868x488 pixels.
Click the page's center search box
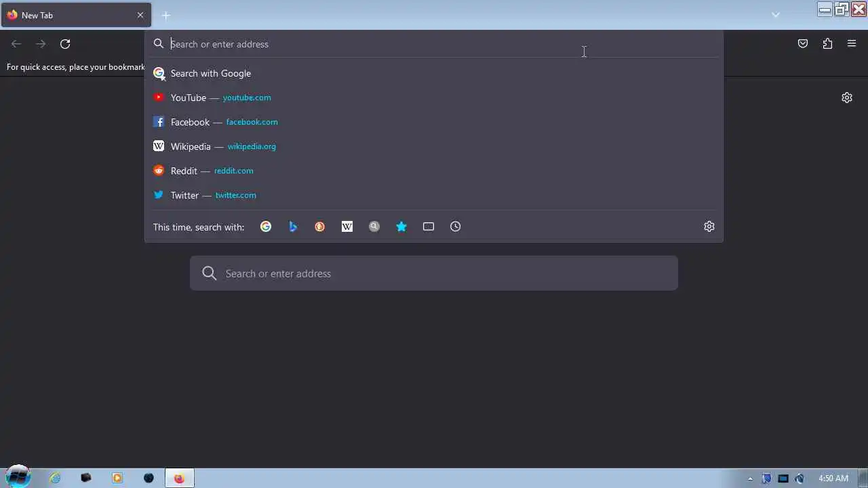click(x=434, y=273)
